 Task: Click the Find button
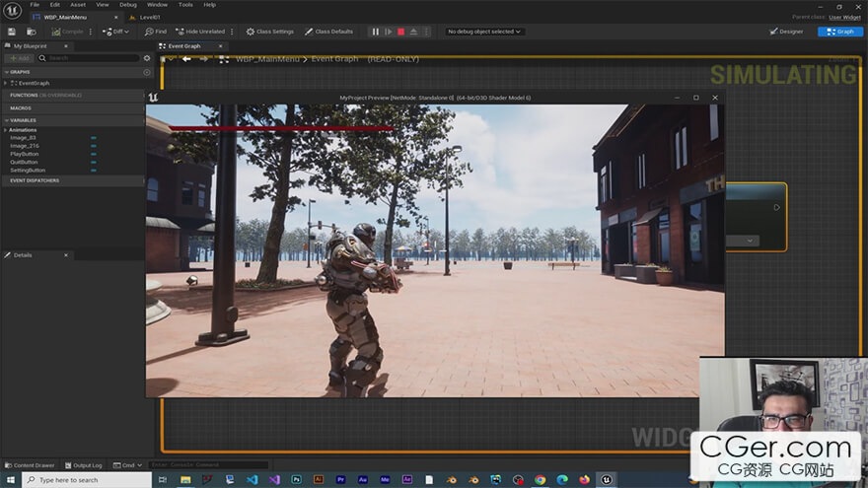(x=156, y=32)
